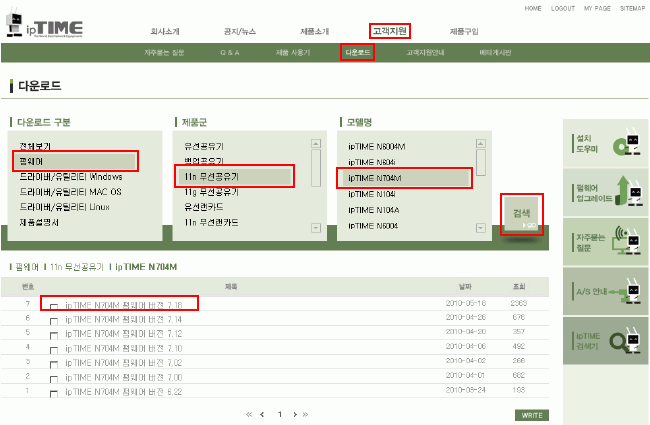Viewport: 650px width, 425px height.
Task: Open ipTIME N704M 펌웨어 버전 7.16 post
Action: pos(124,306)
